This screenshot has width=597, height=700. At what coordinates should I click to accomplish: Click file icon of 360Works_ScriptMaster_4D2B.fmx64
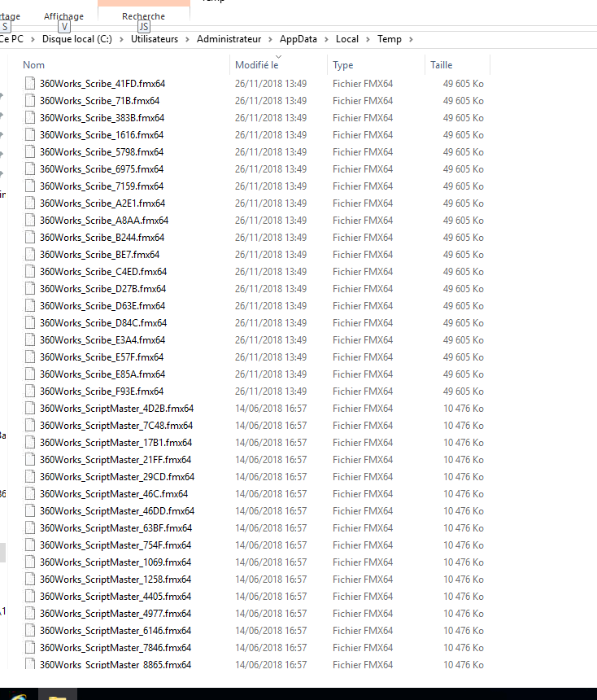(x=30, y=408)
